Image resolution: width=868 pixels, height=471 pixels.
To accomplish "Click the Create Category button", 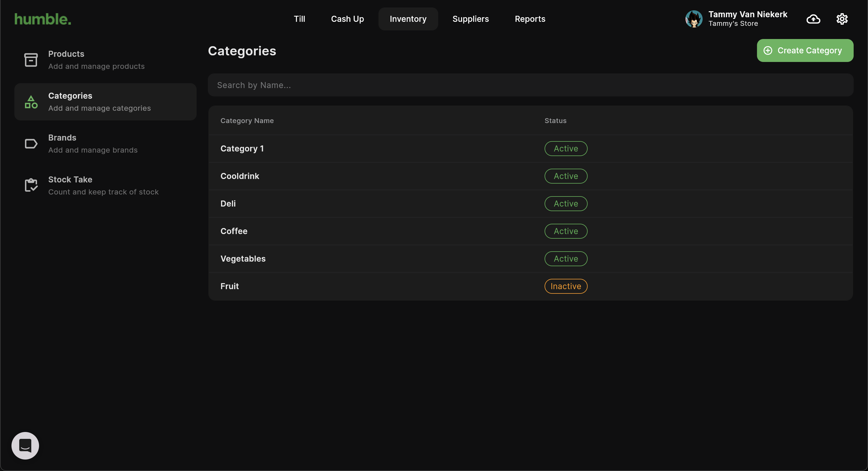I will point(805,50).
